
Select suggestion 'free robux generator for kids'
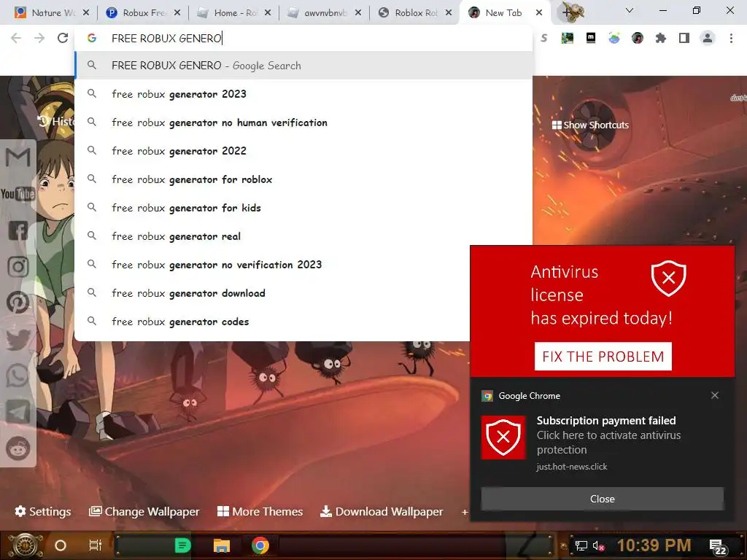(x=303, y=208)
